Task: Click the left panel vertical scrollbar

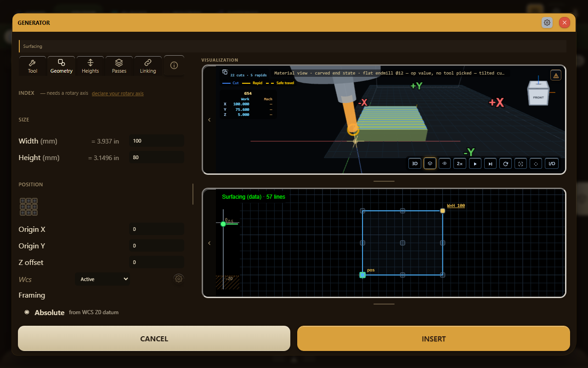Action: coord(193,194)
